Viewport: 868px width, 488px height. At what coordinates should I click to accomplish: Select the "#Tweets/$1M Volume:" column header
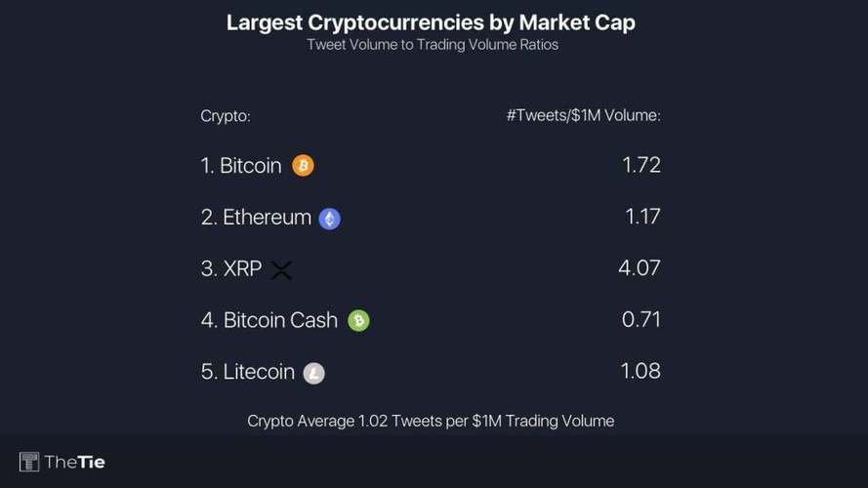[x=583, y=115]
